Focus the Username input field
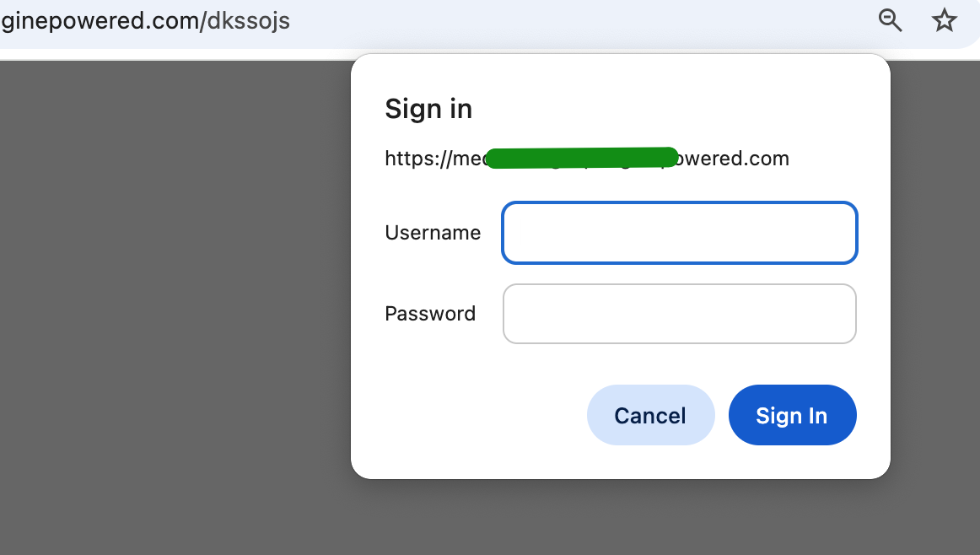 point(680,233)
